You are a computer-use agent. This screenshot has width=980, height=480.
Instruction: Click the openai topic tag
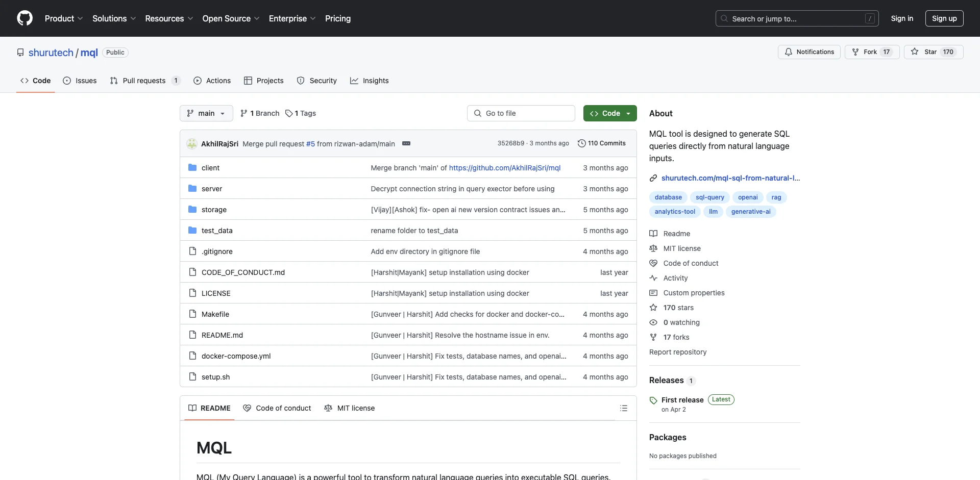coord(748,197)
